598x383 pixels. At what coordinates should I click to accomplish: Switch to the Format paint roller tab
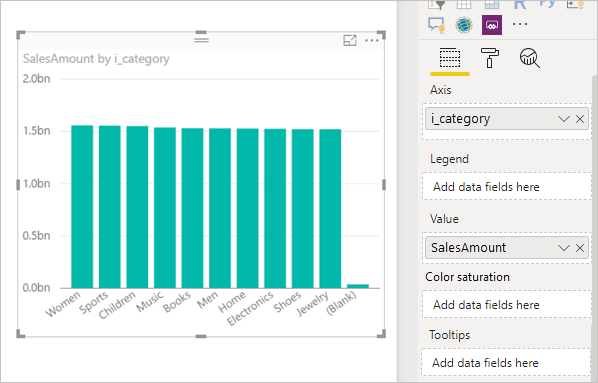coord(490,58)
